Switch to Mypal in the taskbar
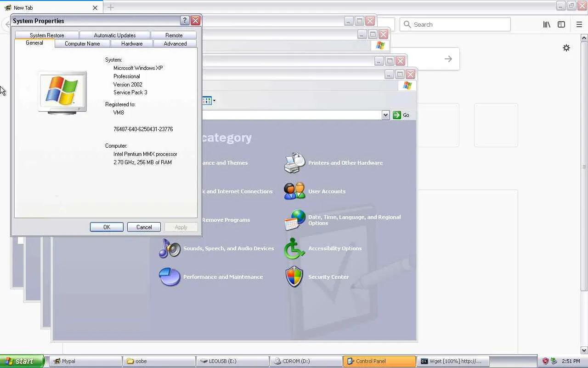The width and height of the screenshot is (588, 368). pos(85,361)
